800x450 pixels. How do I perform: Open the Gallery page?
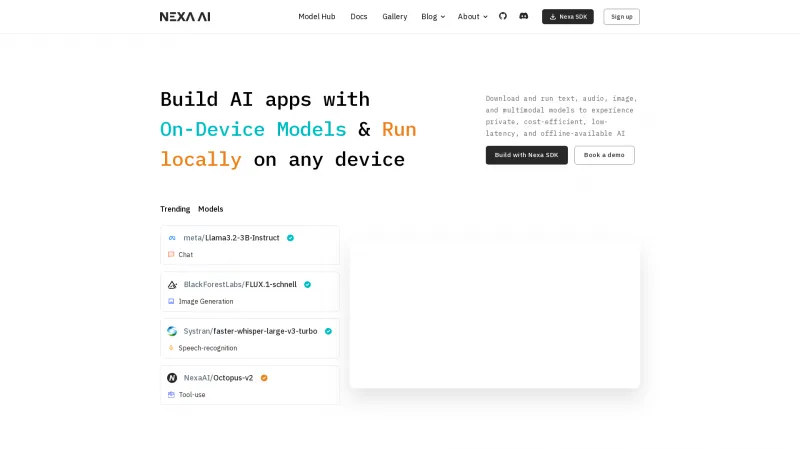[x=395, y=16]
